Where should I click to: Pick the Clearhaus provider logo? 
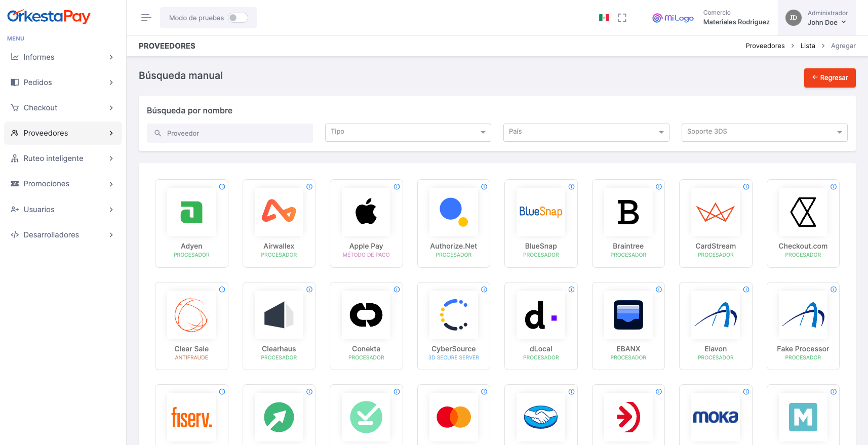[279, 315]
